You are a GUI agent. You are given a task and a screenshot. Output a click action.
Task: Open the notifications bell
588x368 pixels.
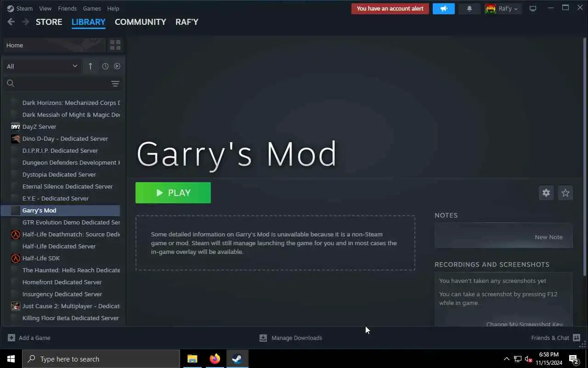click(x=469, y=8)
